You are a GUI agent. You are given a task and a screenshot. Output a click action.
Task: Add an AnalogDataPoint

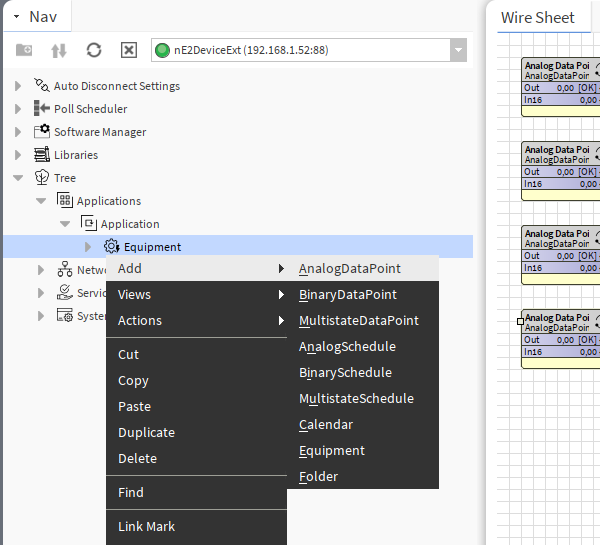click(363, 269)
